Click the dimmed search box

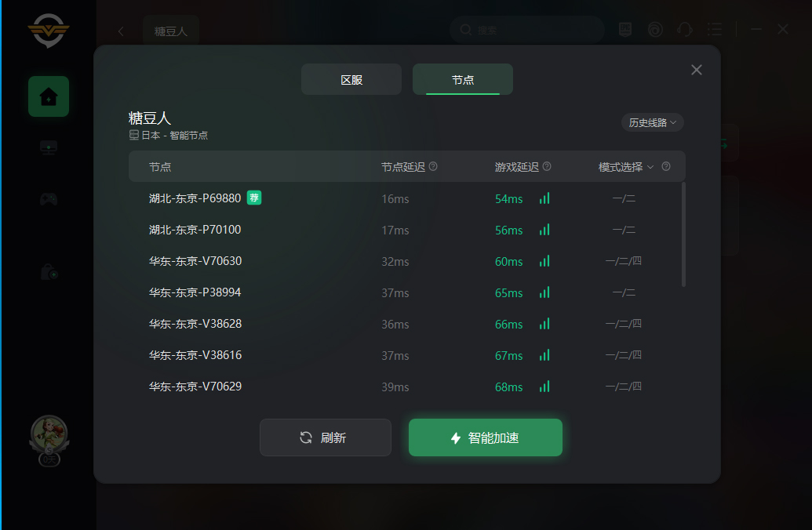527,30
